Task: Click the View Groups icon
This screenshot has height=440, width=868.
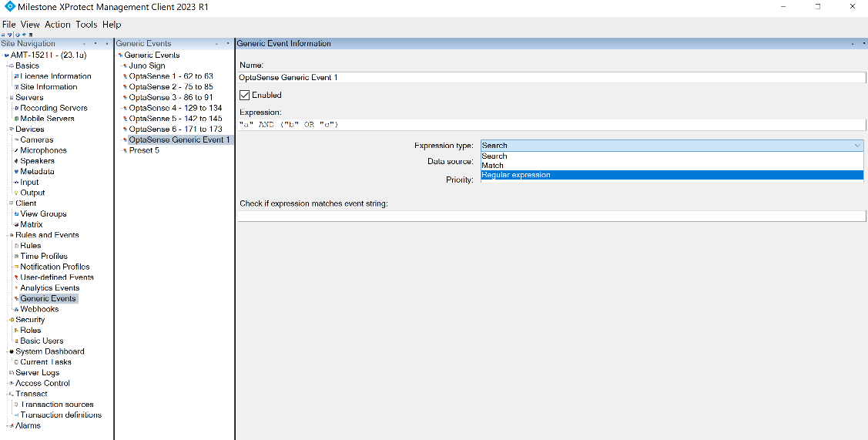Action: [17, 214]
